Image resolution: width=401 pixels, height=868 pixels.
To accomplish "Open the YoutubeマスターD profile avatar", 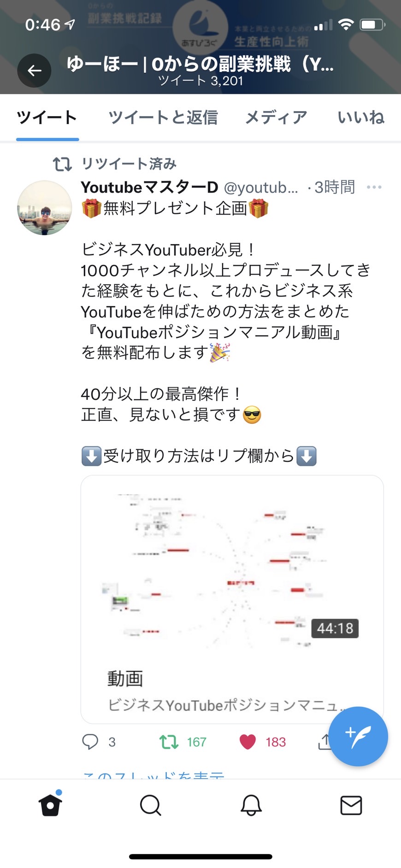I will click(x=45, y=208).
